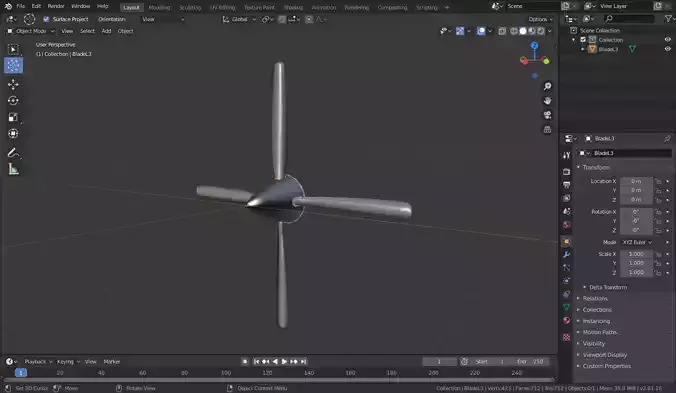
Task: Click the Zoom view magnifier icon
Action: point(547,87)
